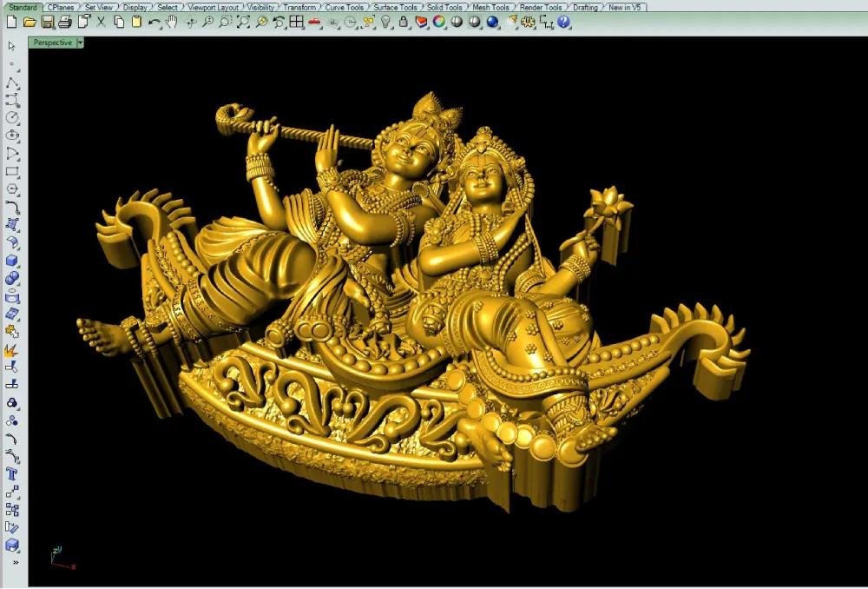This screenshot has width=868, height=589.
Task: Undo the last action
Action: click(x=155, y=23)
